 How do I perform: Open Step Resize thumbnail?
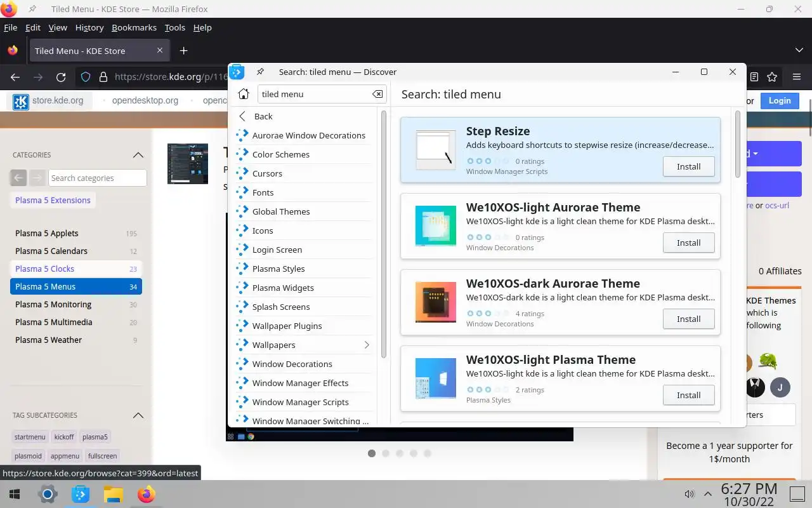[x=436, y=150]
